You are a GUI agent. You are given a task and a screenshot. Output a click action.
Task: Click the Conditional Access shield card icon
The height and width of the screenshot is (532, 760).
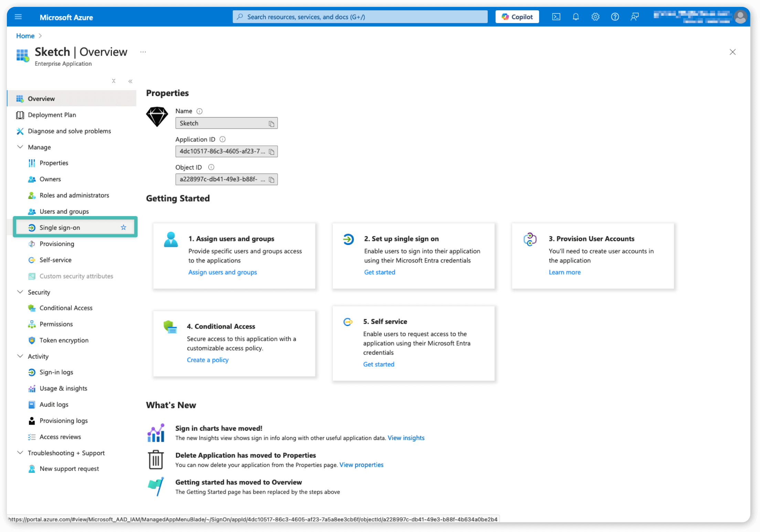pos(170,327)
